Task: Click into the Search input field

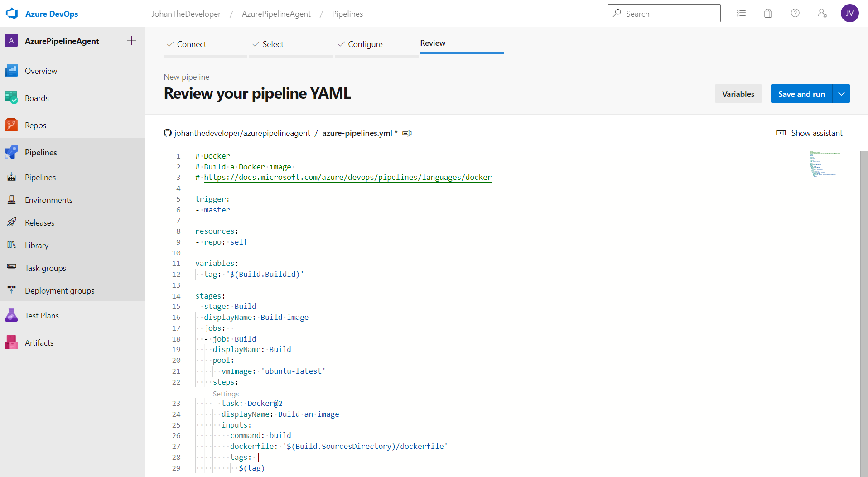Action: click(x=664, y=13)
